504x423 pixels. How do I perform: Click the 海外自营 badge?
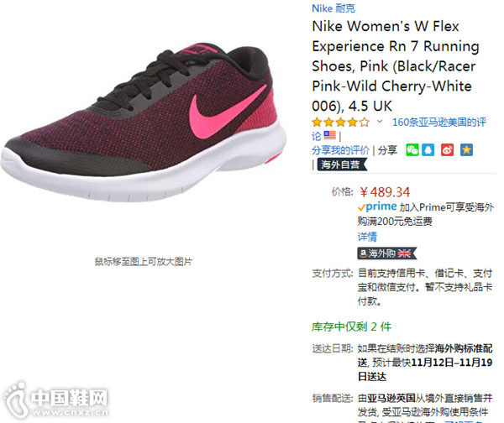point(343,164)
